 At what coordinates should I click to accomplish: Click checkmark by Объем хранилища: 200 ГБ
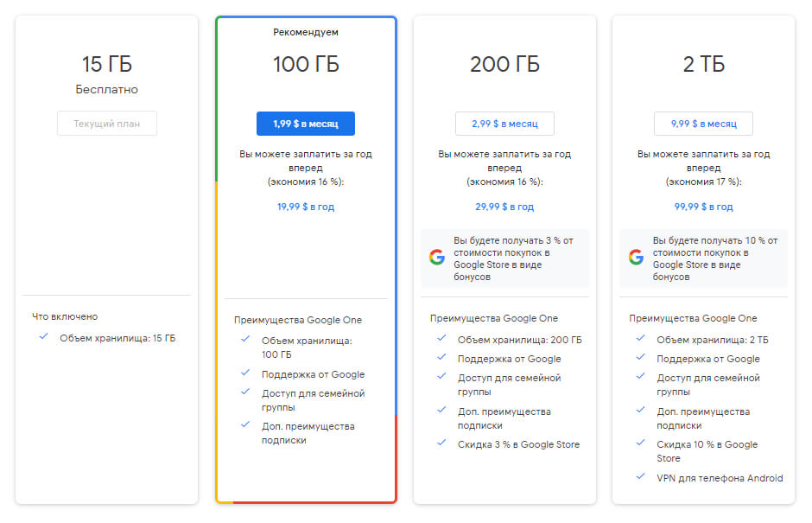click(441, 339)
